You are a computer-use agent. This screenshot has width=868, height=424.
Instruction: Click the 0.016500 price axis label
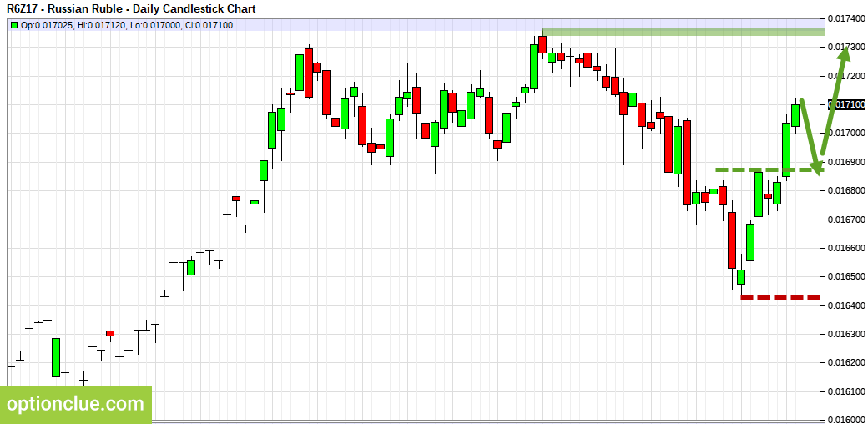[x=846, y=276]
